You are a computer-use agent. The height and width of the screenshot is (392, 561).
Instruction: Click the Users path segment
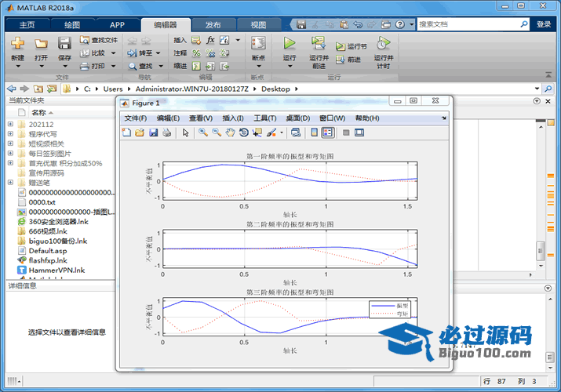pyautogui.click(x=113, y=89)
